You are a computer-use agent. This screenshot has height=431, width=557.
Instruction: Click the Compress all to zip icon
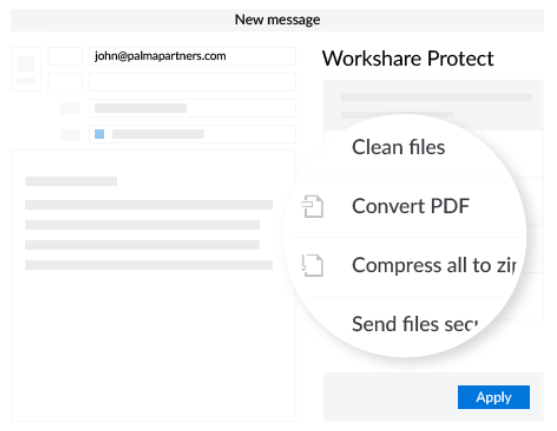pyautogui.click(x=313, y=265)
